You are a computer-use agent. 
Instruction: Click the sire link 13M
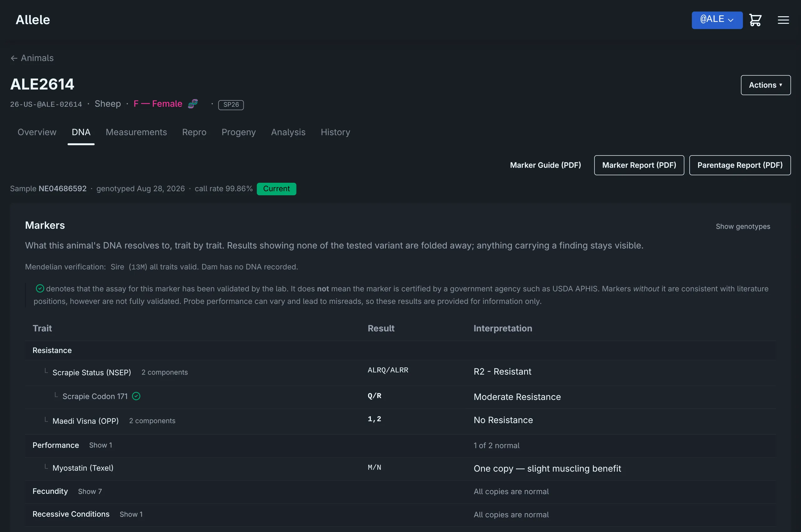click(x=138, y=267)
